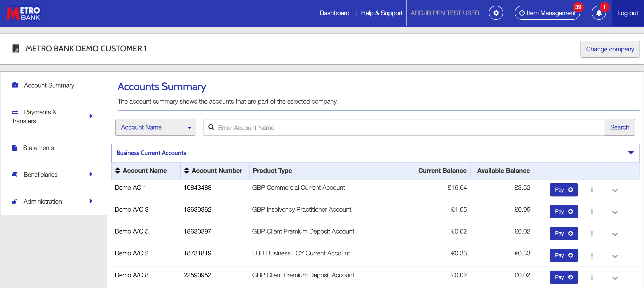The image size is (644, 288).
Task: Open the three-dot menu for Demo A/C 8
Action: coord(592,277)
